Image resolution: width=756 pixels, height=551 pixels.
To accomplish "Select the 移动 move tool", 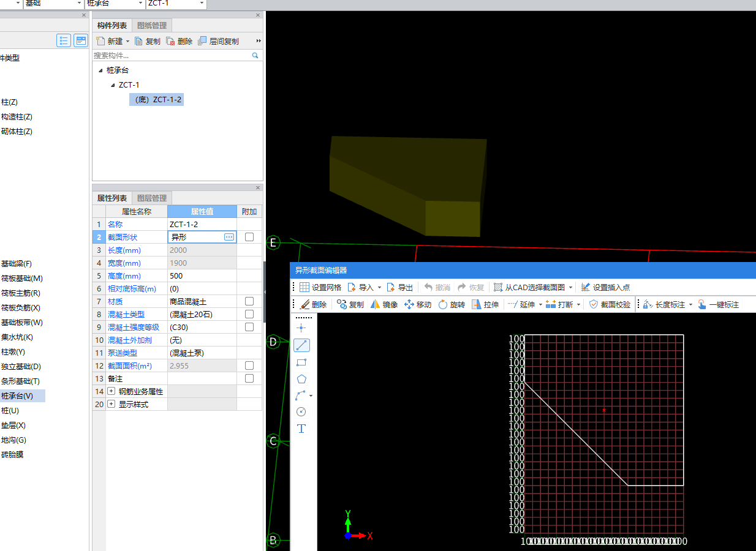I will [418, 304].
